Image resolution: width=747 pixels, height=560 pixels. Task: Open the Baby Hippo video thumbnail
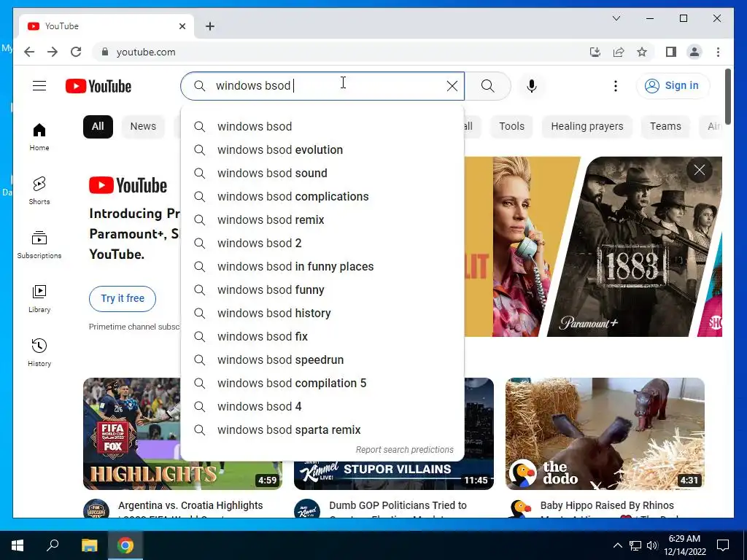pos(605,433)
